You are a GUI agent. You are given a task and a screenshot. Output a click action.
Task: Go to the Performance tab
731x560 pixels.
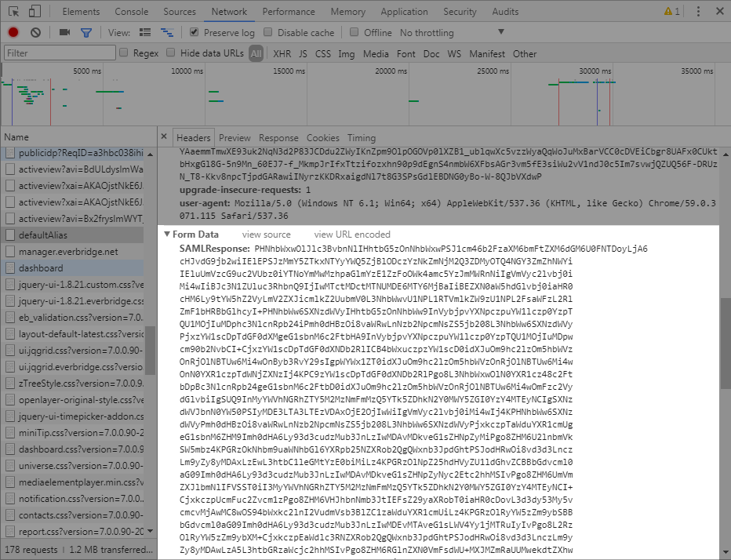click(x=289, y=12)
